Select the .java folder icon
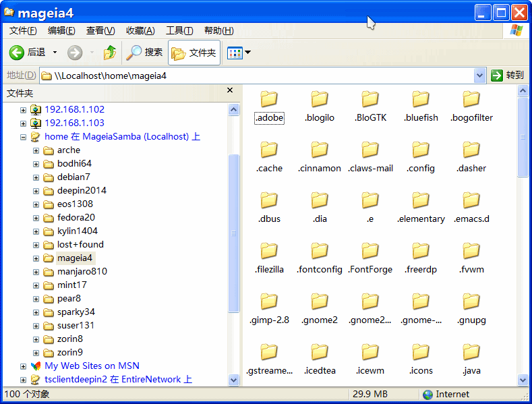 [x=471, y=351]
